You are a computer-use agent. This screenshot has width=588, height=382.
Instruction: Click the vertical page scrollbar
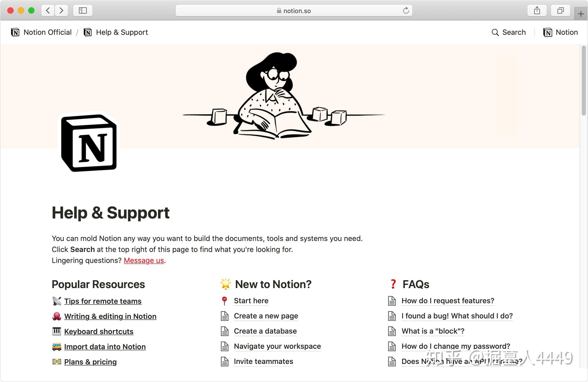pyautogui.click(x=584, y=81)
